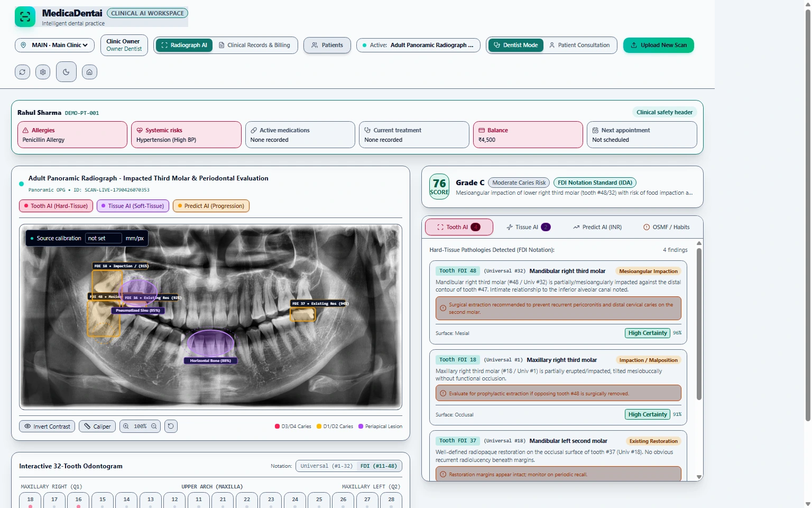Toggle Tissue AI (Soft-Tissue) overlay
The width and height of the screenshot is (812, 508).
(133, 206)
